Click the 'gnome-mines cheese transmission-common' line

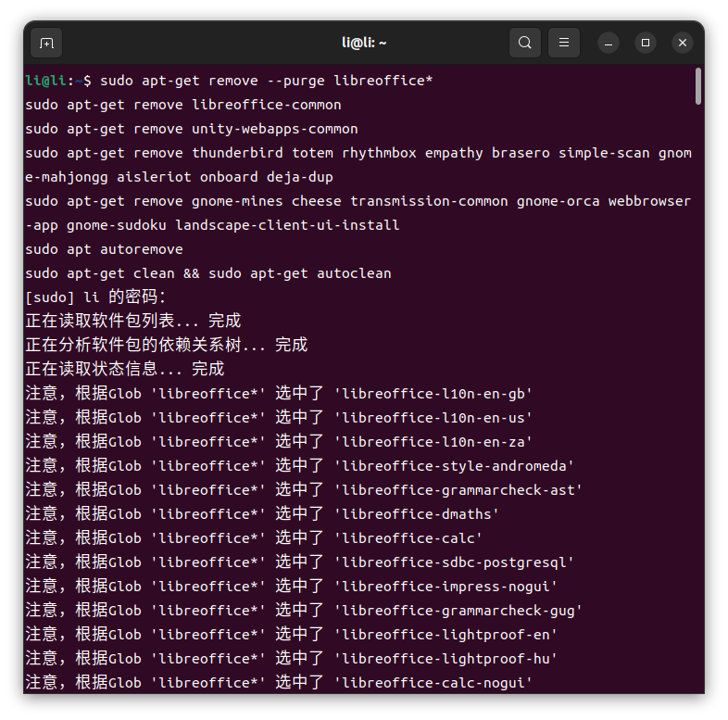[358, 201]
